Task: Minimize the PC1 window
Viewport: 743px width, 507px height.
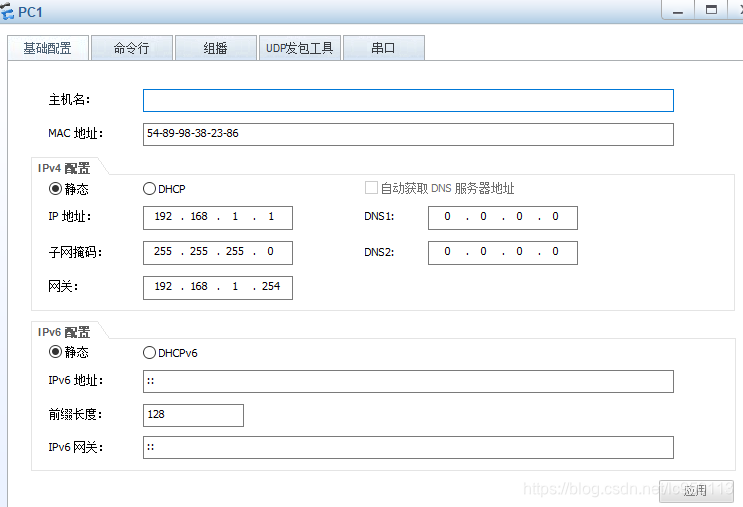Action: pyautogui.click(x=678, y=10)
